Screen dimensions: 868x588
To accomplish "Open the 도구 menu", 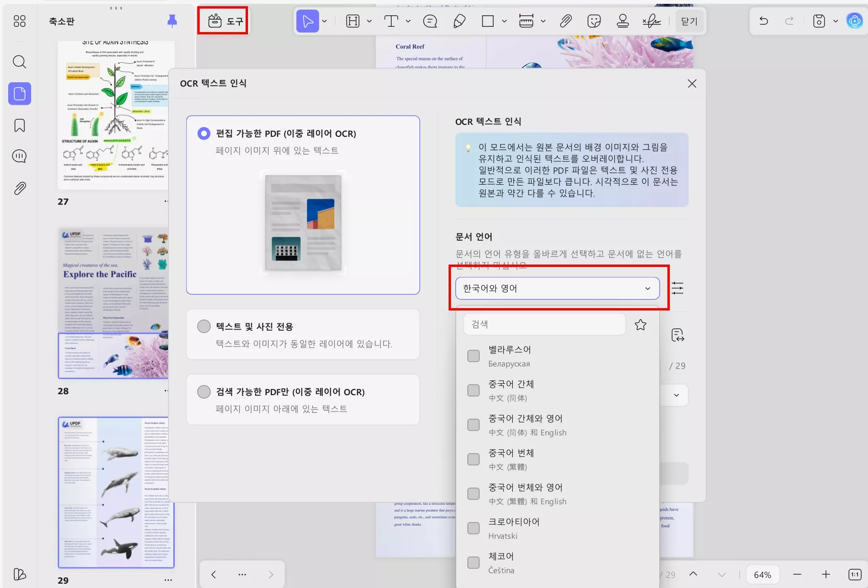I will pos(223,21).
